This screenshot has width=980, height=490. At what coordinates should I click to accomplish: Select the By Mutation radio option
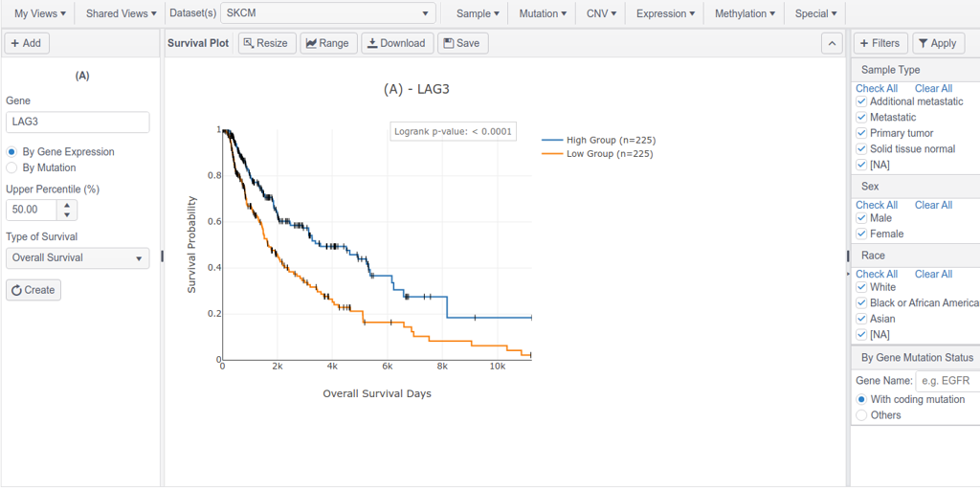pyautogui.click(x=11, y=167)
